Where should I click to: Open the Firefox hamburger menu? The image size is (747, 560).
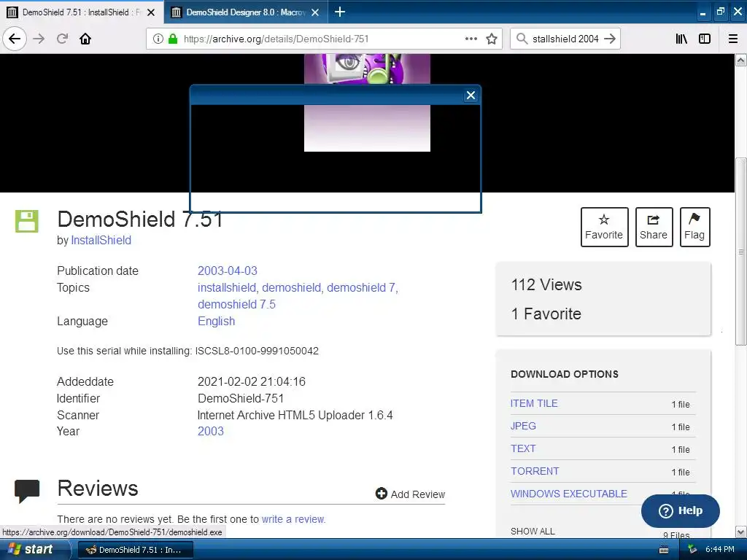[x=733, y=39]
